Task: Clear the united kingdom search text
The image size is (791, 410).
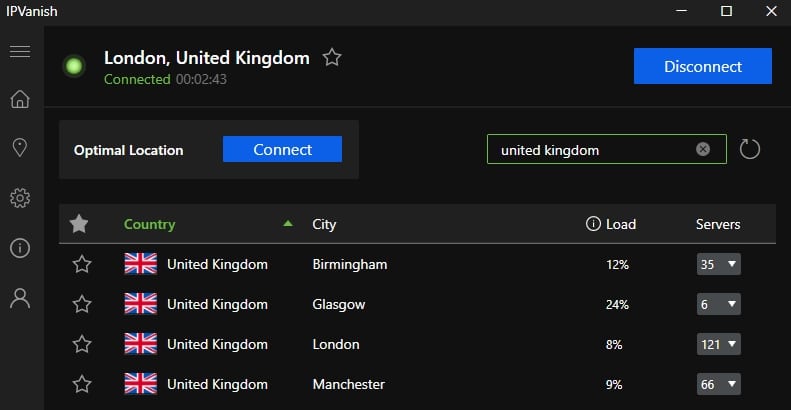Action: pyautogui.click(x=703, y=149)
